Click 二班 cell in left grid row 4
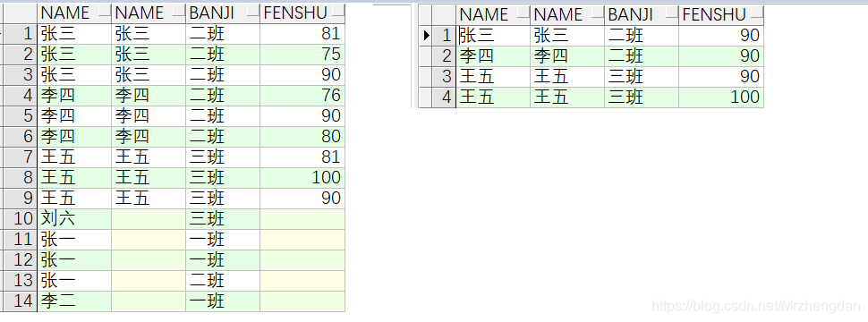868x322 pixels. [x=223, y=96]
